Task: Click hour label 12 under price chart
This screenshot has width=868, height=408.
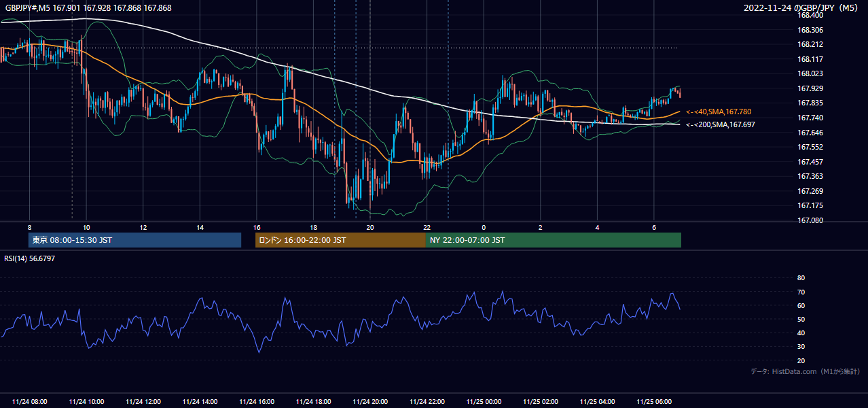Action: pos(143,227)
